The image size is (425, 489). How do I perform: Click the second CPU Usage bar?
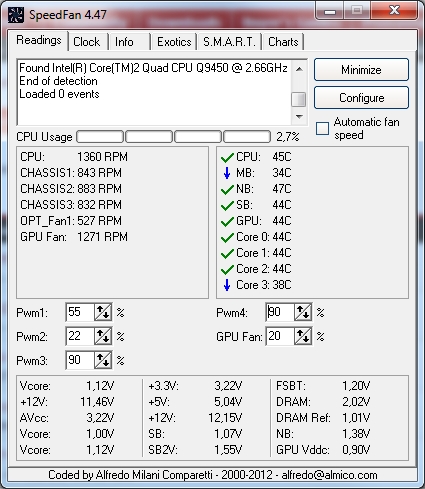(x=149, y=137)
